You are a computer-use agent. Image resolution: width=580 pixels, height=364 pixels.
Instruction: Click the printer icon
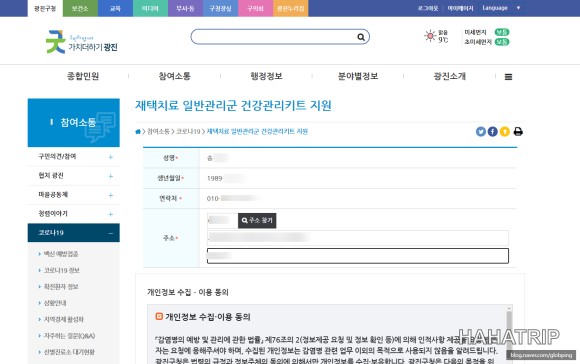518,131
